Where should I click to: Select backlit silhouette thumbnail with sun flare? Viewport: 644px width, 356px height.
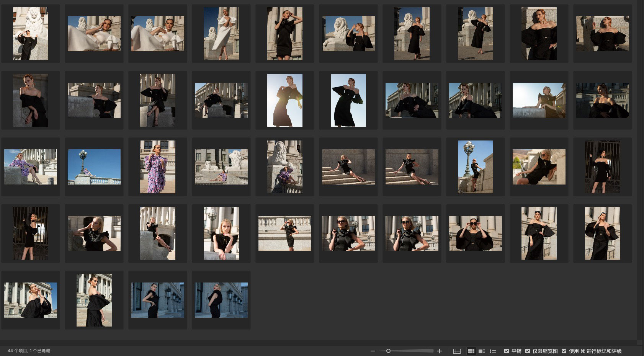[285, 100]
